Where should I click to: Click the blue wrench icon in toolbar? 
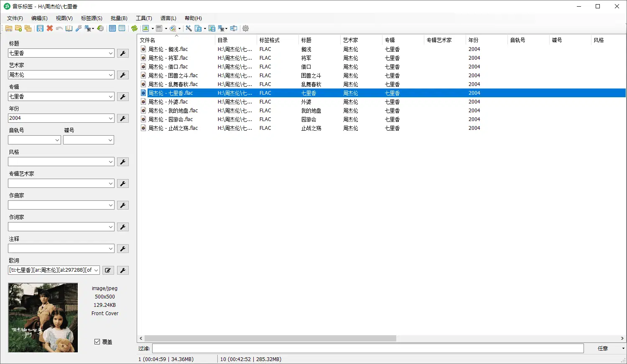click(x=79, y=28)
